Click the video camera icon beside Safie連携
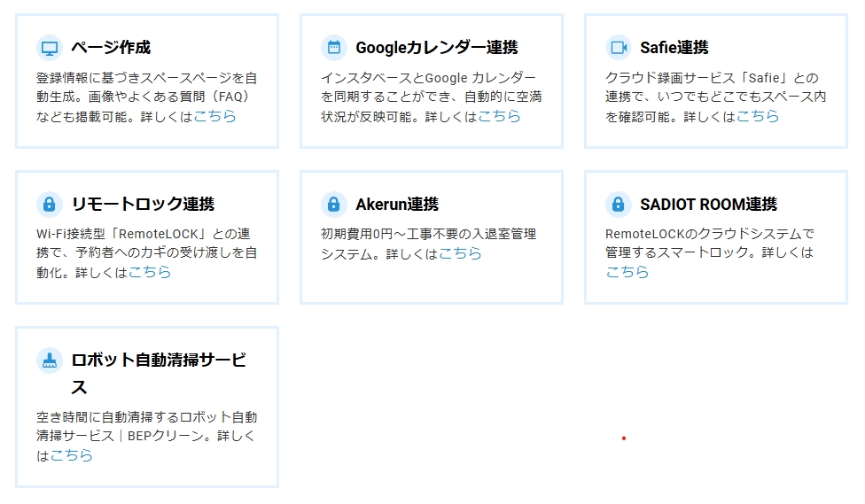 pyautogui.click(x=619, y=48)
